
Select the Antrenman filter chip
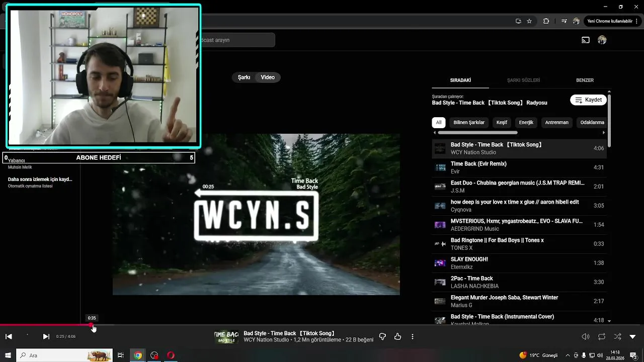(557, 122)
